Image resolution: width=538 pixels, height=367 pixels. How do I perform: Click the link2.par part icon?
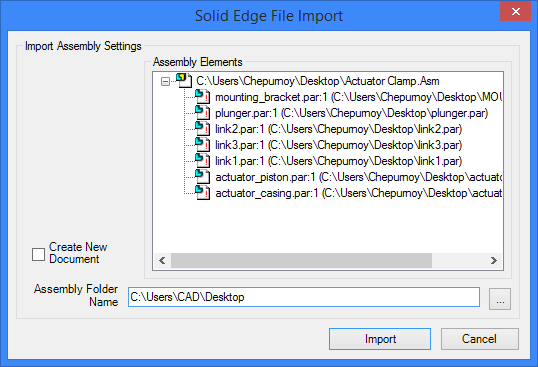202,129
